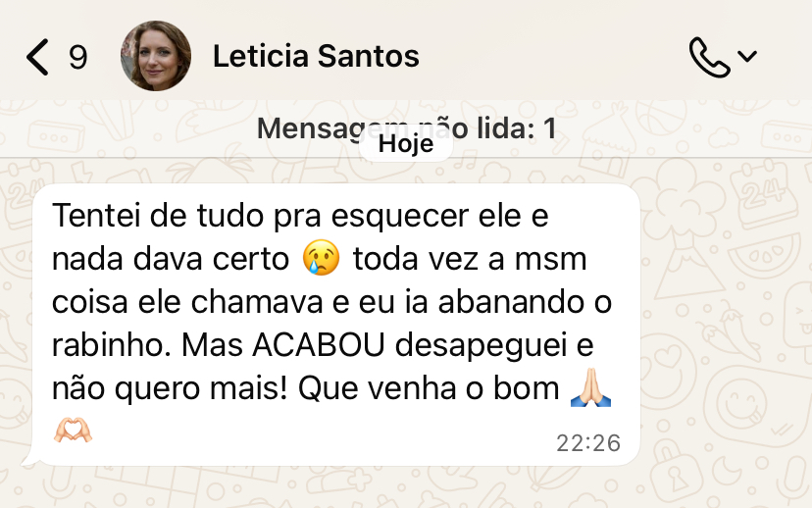
Task: Open contact info via Leticia Santos name
Action: tap(316, 56)
